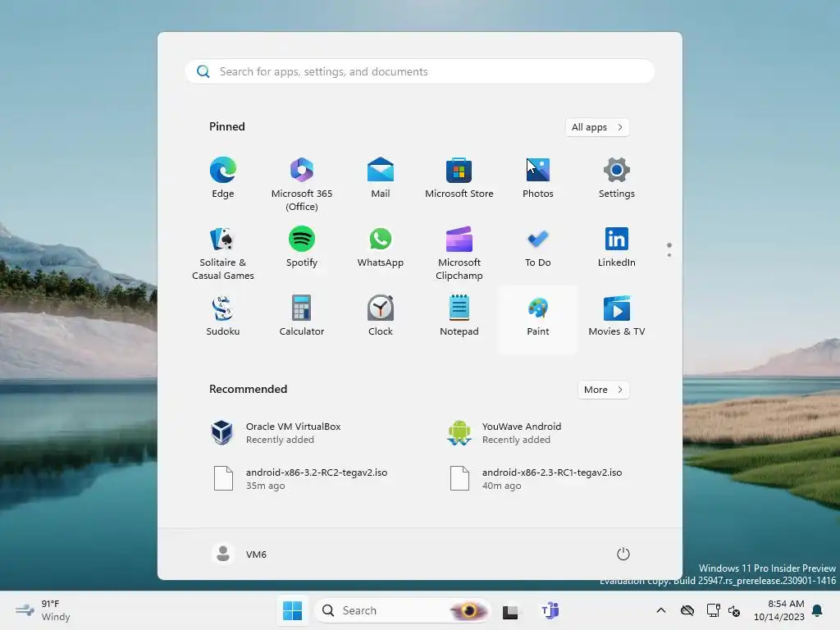This screenshot has width=840, height=630.
Task: Open the VM6 user account menu
Action: [x=240, y=554]
